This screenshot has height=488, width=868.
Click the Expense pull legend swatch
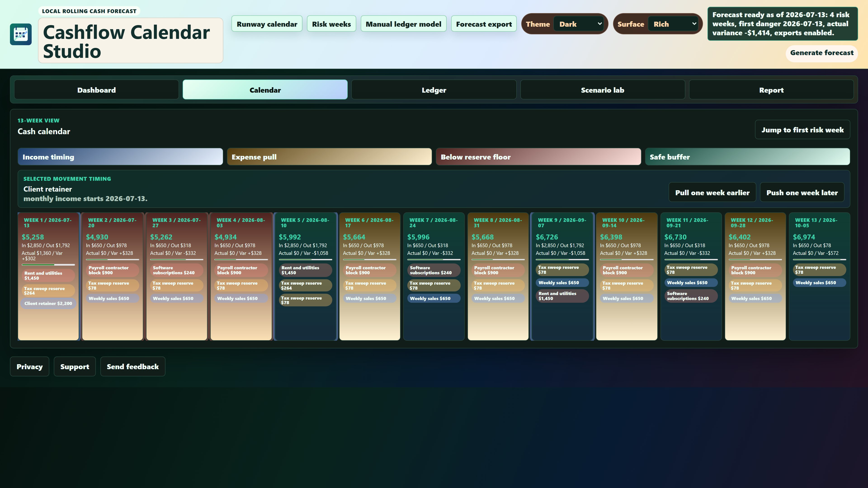329,157
